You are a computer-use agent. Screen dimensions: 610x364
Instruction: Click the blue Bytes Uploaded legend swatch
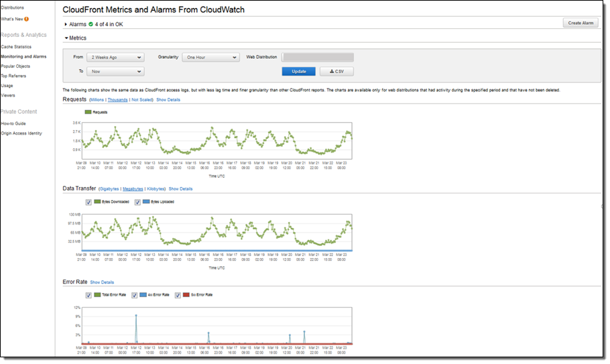tap(145, 201)
